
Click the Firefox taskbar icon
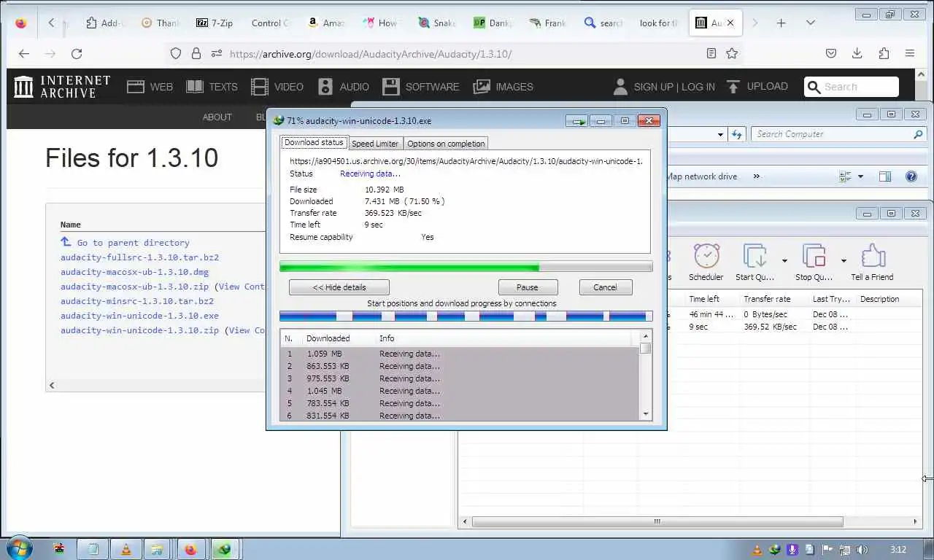point(190,549)
